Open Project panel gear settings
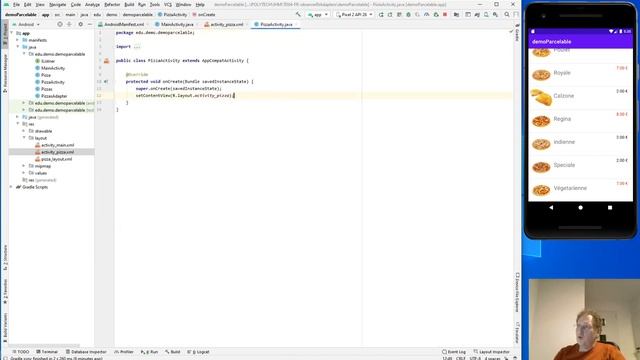The width and height of the screenshot is (640, 360). (x=80, y=24)
